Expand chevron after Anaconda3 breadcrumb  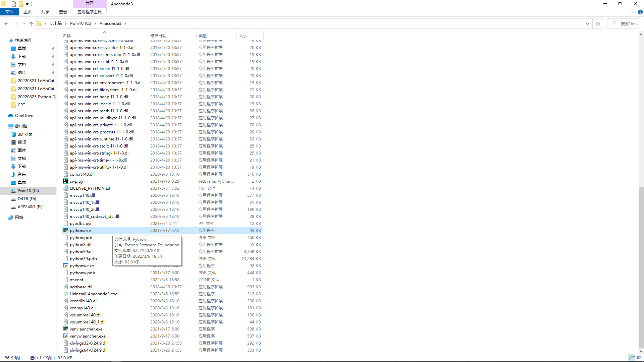coord(125,23)
